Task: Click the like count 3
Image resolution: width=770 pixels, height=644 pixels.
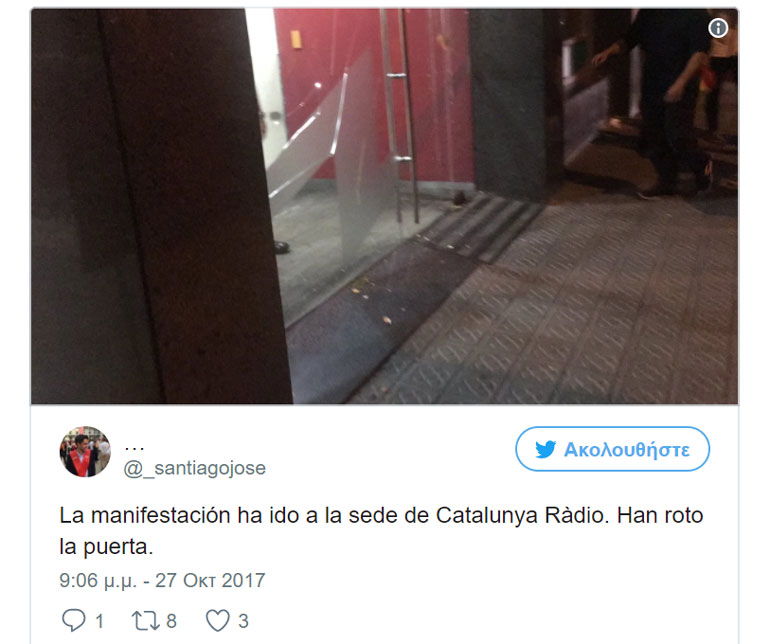Action: [x=243, y=621]
